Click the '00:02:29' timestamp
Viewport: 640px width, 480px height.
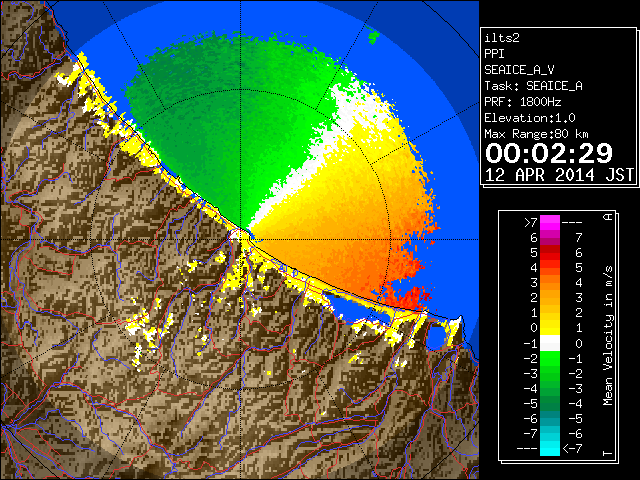pos(549,153)
